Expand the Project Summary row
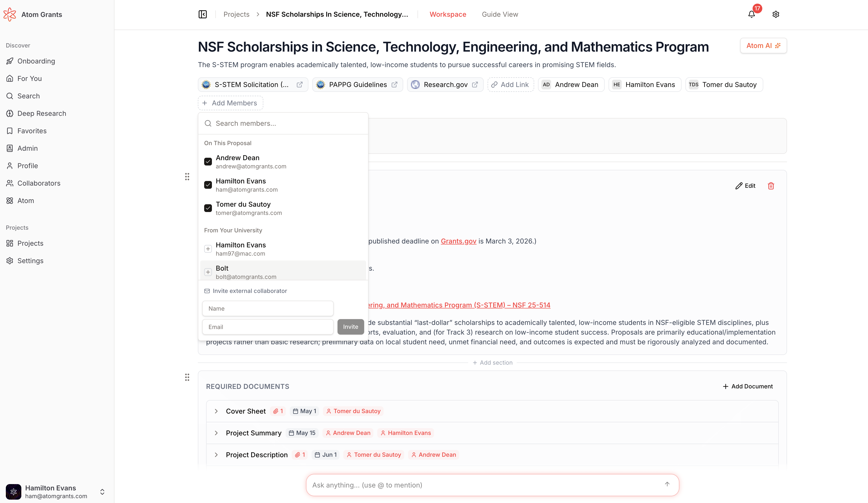 216,433
